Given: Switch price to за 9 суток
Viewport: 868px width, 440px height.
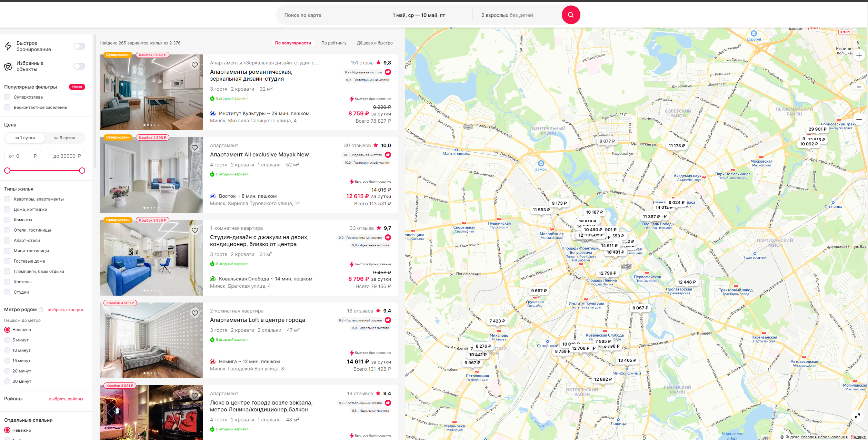Looking at the screenshot, I should click(64, 138).
